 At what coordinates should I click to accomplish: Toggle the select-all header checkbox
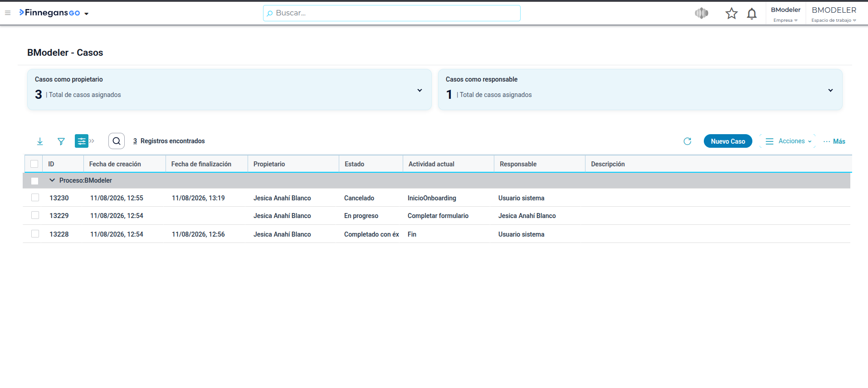pyautogui.click(x=34, y=164)
